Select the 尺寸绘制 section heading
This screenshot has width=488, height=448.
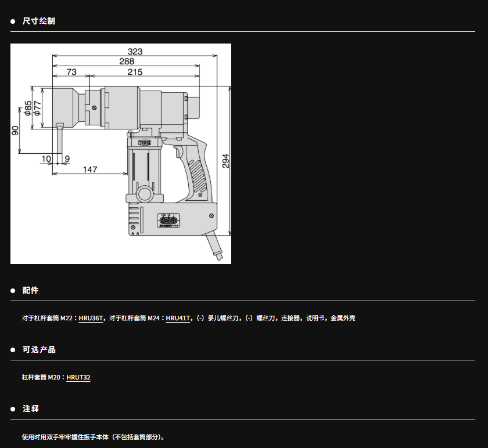click(39, 21)
